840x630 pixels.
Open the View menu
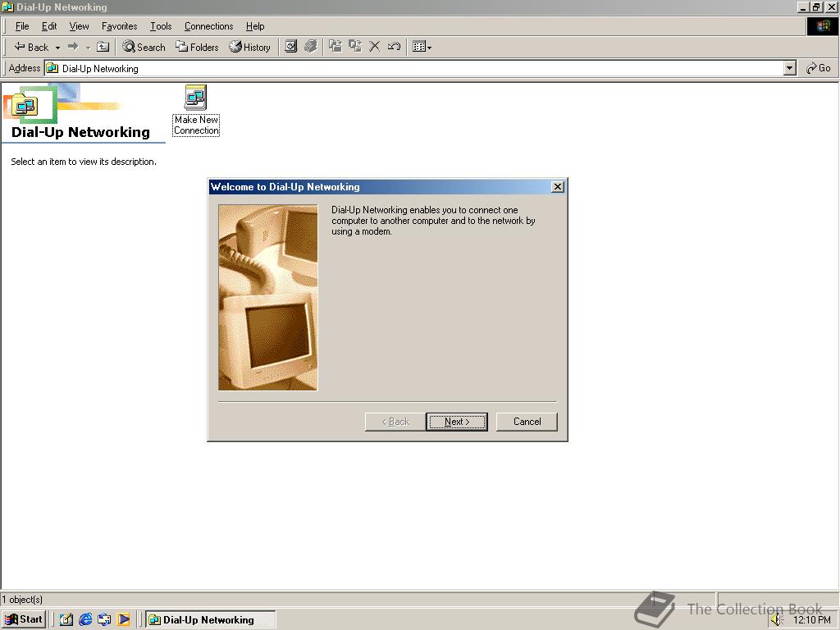coord(80,26)
